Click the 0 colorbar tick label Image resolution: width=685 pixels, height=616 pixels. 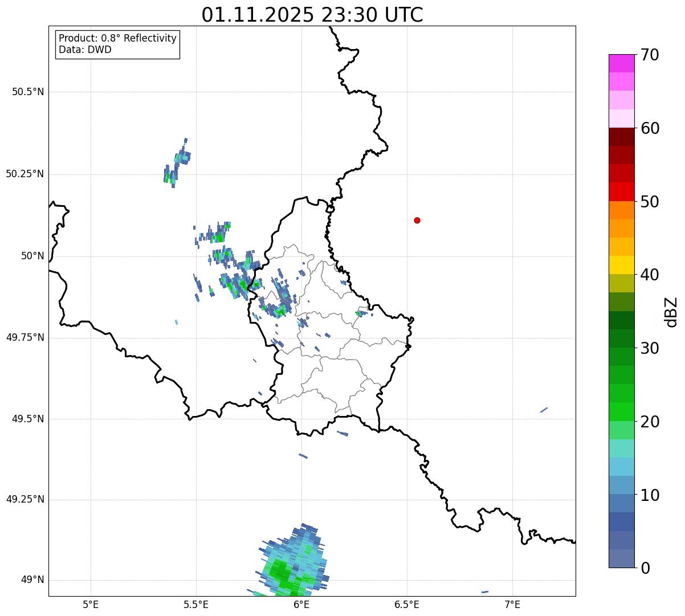tap(645, 568)
